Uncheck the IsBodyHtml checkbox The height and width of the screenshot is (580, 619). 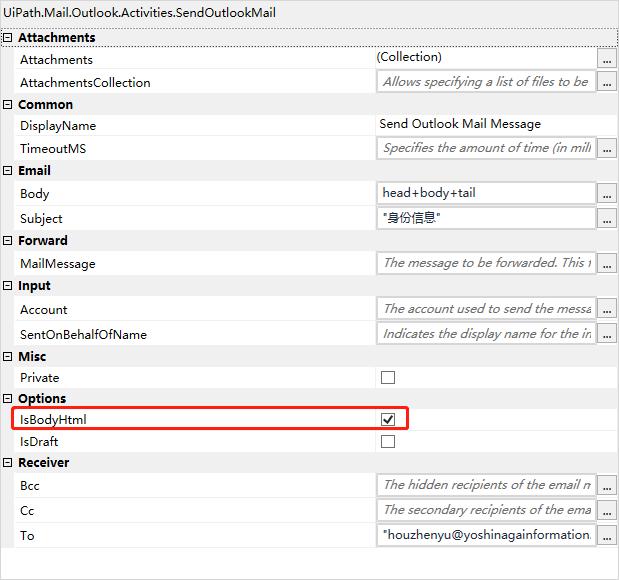point(388,419)
